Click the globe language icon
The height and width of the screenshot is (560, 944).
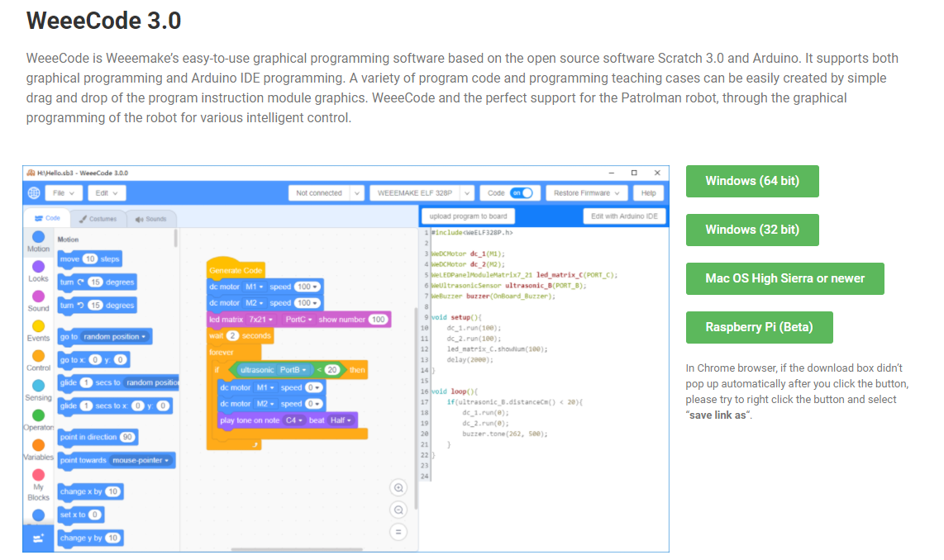(34, 192)
